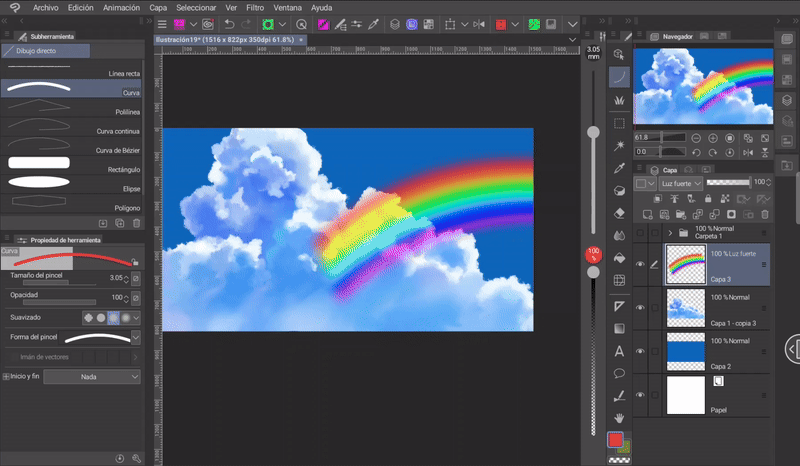Image resolution: width=800 pixels, height=466 pixels.
Task: Pick the Eyedropper tool
Action: (619, 167)
